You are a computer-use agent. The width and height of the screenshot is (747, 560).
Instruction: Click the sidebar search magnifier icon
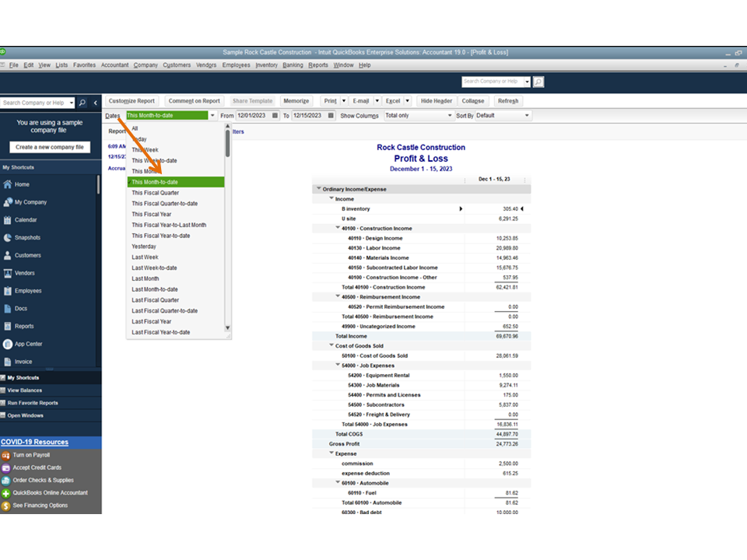(82, 103)
